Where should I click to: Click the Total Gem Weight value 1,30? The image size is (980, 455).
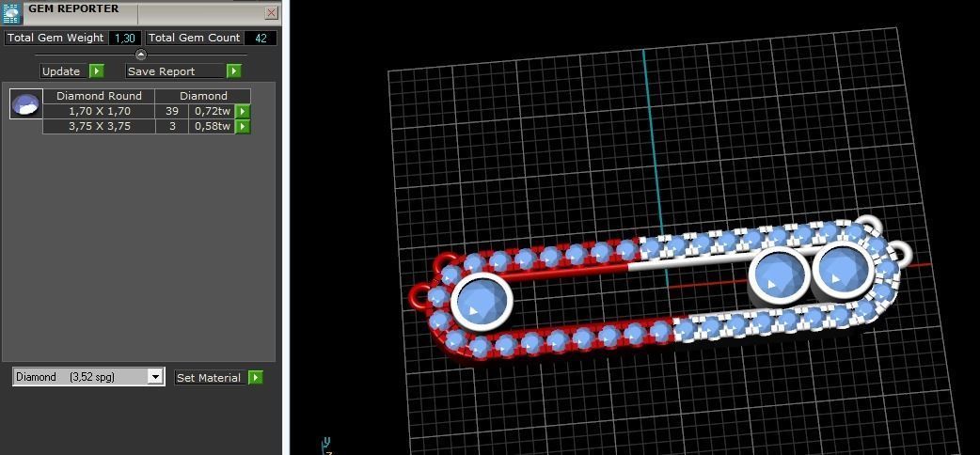pyautogui.click(x=125, y=39)
